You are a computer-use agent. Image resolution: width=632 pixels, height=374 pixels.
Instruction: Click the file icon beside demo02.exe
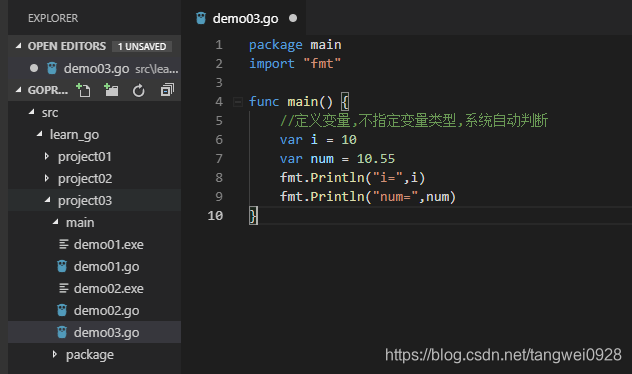click(x=64, y=289)
